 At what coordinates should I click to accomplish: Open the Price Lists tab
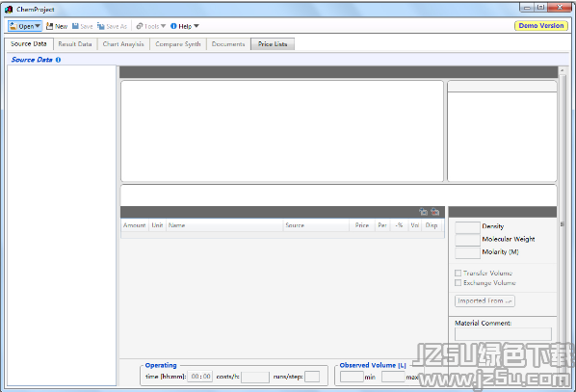[x=273, y=44]
